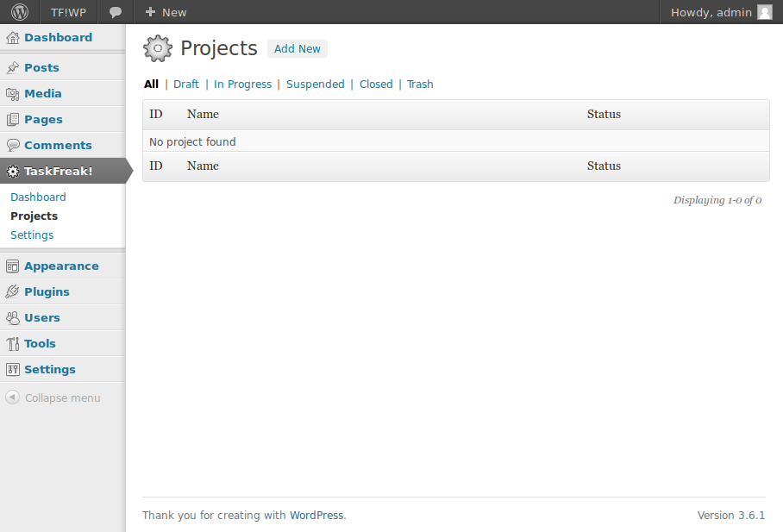Click the Posts pushpin icon
The width and height of the screenshot is (783, 532).
pos(12,67)
